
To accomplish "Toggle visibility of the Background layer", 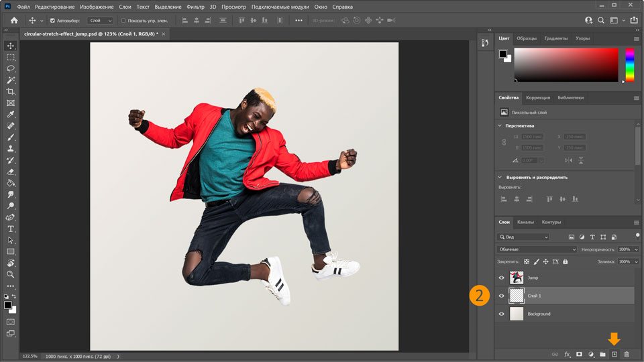I will pos(501,314).
